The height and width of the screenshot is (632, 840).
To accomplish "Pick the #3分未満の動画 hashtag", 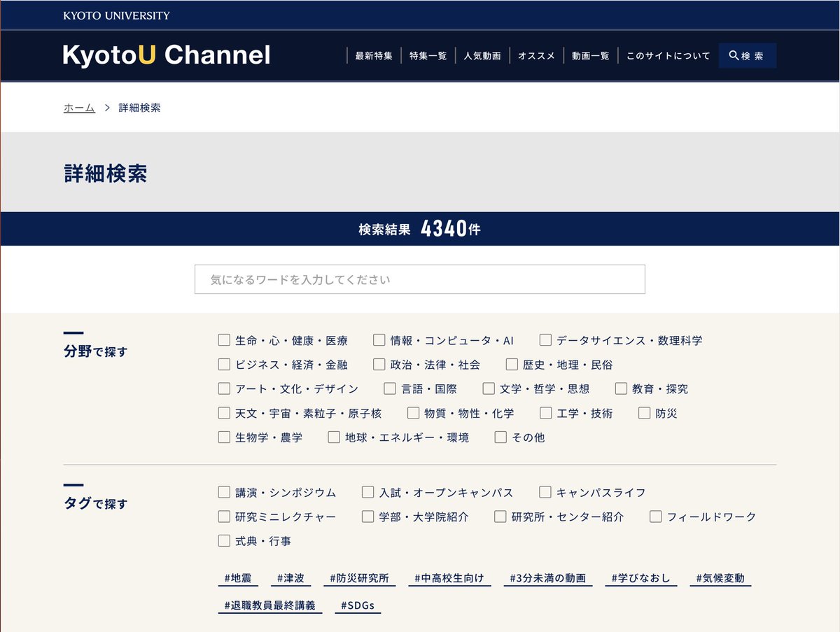I will (548, 579).
